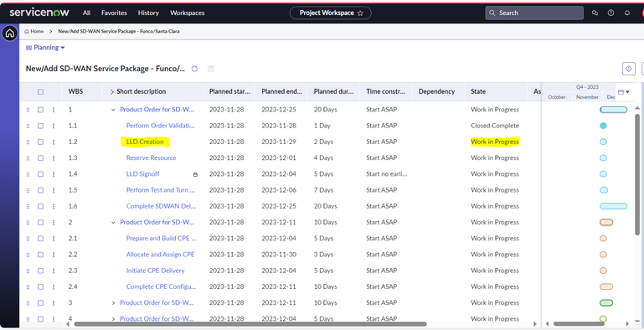
Task: Check the box for WBS 1 row
Action: tap(40, 110)
